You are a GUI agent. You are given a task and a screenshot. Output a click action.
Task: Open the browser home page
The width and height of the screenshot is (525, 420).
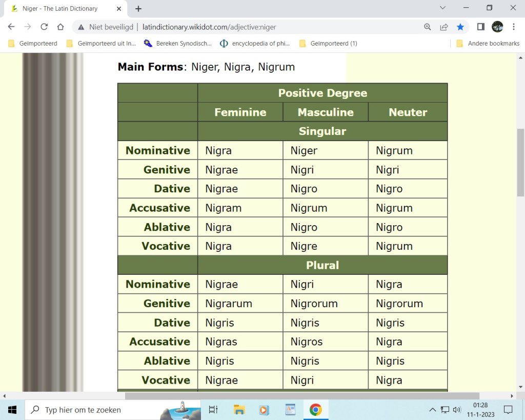pos(60,27)
